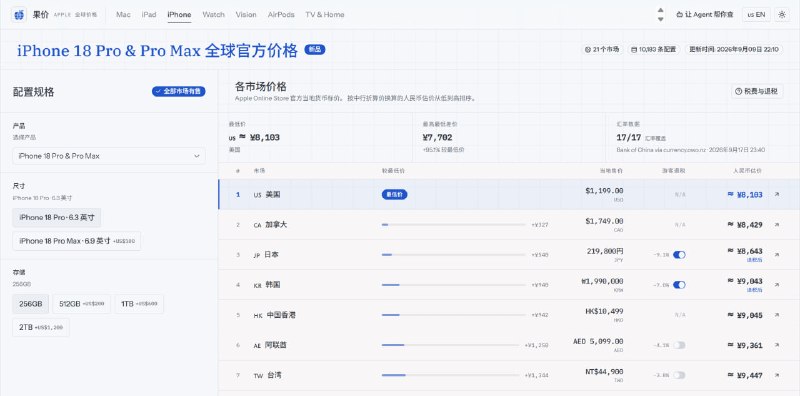The image size is (800, 396).
Task: Click the 美国 market name
Action: click(x=272, y=194)
